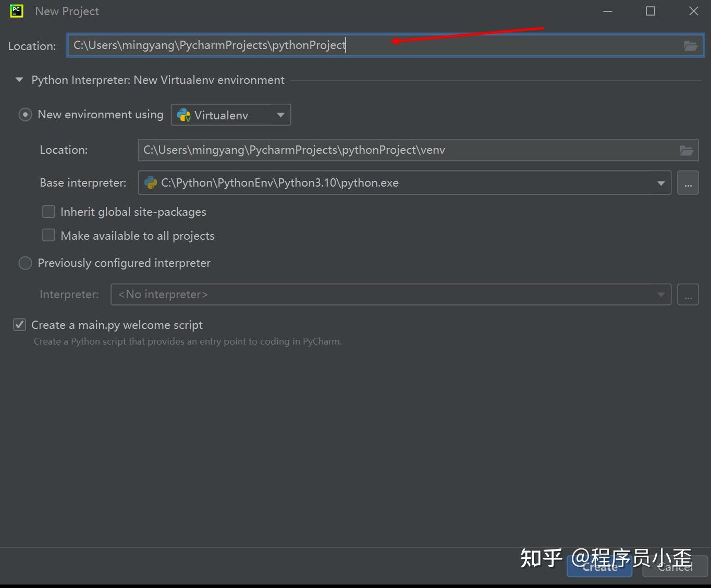Image resolution: width=711 pixels, height=588 pixels.
Task: Enable Make available to all projects
Action: (x=48, y=236)
